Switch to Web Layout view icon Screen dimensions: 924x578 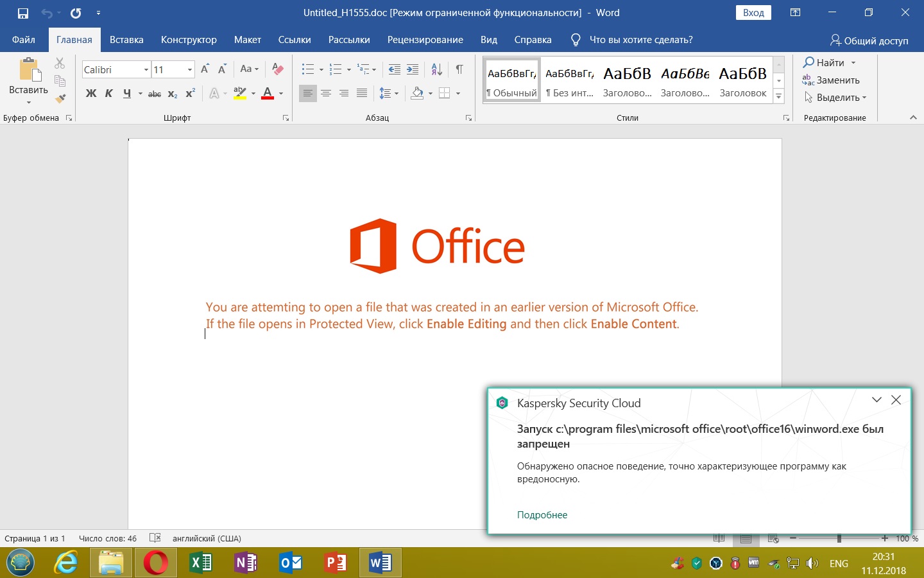[x=773, y=538]
